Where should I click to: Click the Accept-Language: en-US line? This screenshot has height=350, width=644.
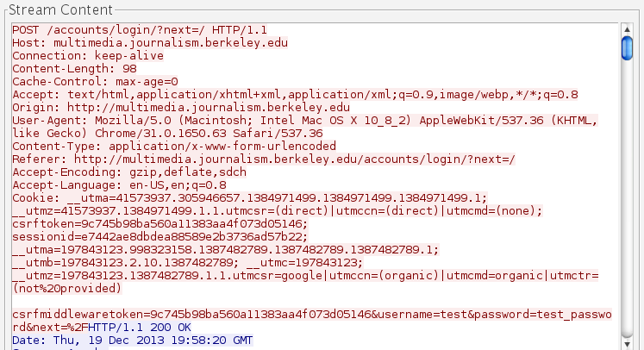pyautogui.click(x=119, y=184)
